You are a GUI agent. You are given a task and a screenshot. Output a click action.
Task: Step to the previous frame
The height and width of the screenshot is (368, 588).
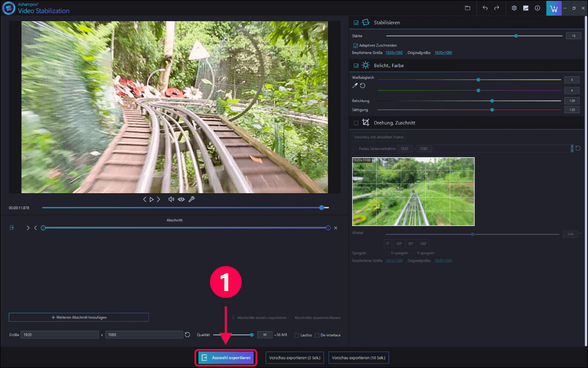pyautogui.click(x=145, y=200)
